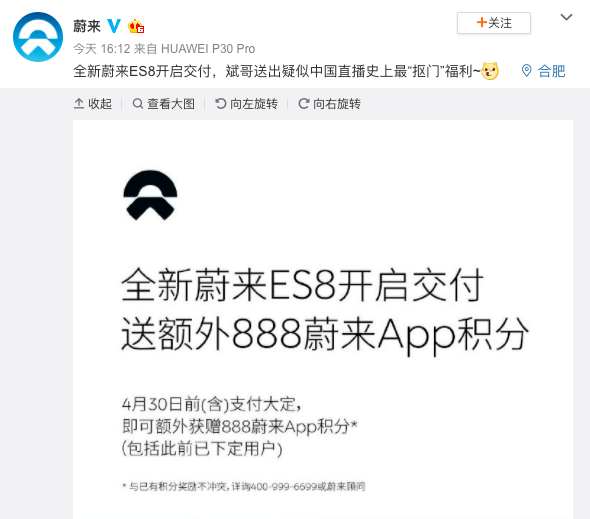
Task: Click the upward arrow collapse icon
Action: (79, 103)
